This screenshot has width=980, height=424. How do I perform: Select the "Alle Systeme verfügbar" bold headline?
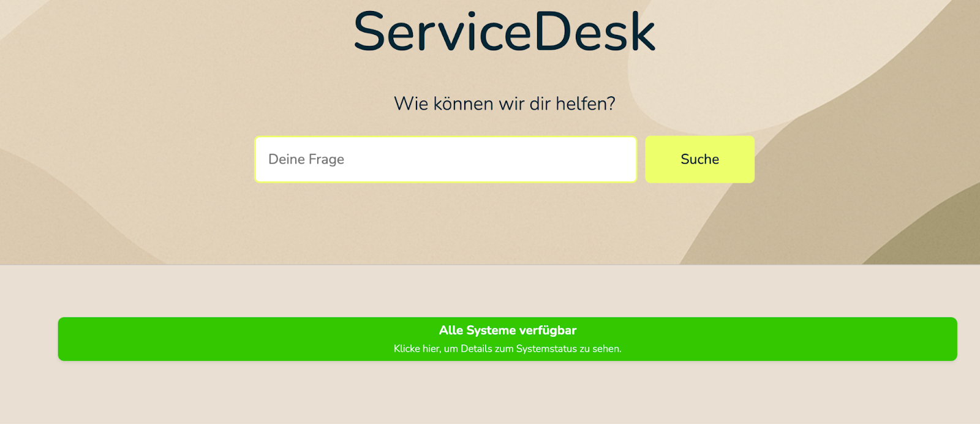(507, 330)
